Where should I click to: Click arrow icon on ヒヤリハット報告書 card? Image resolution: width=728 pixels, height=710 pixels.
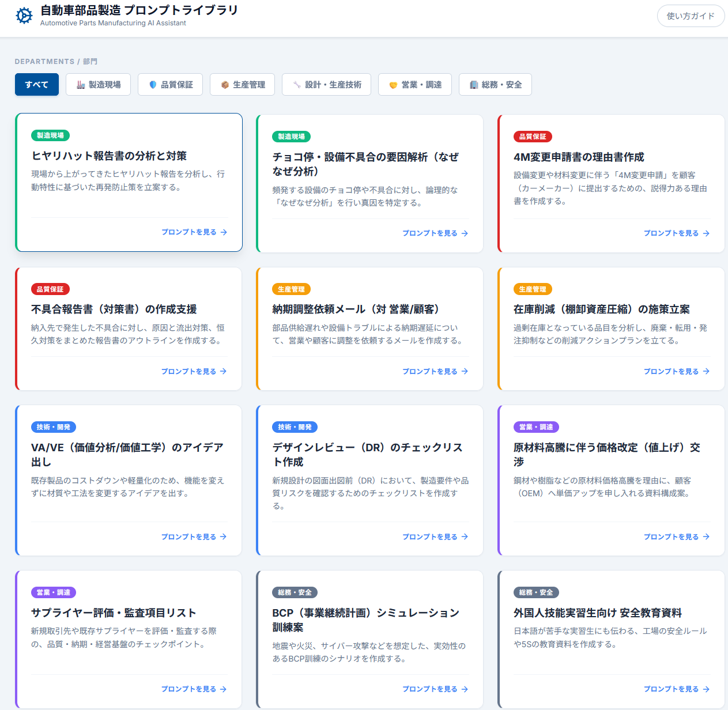click(224, 232)
